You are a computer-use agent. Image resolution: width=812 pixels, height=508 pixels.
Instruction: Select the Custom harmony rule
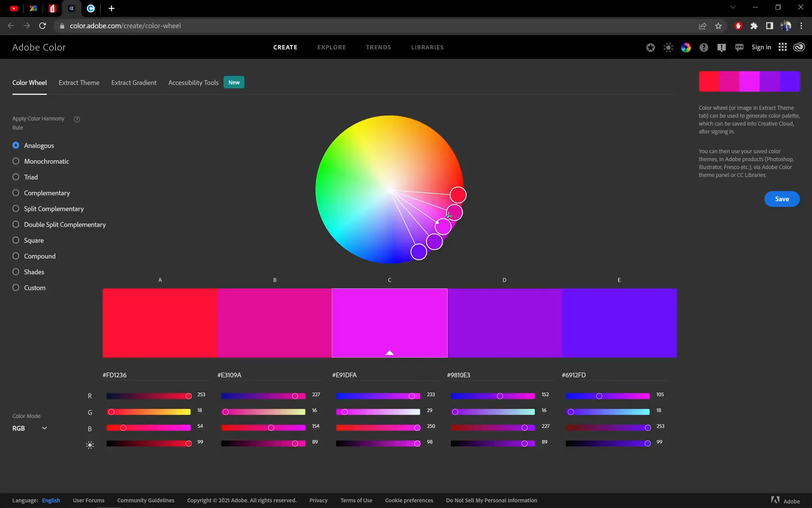[29, 288]
